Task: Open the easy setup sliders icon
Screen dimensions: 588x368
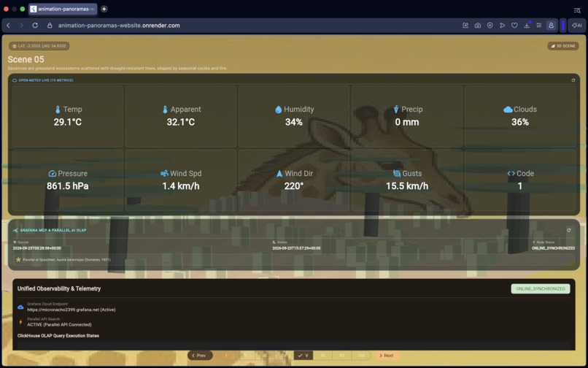Action: [539, 26]
